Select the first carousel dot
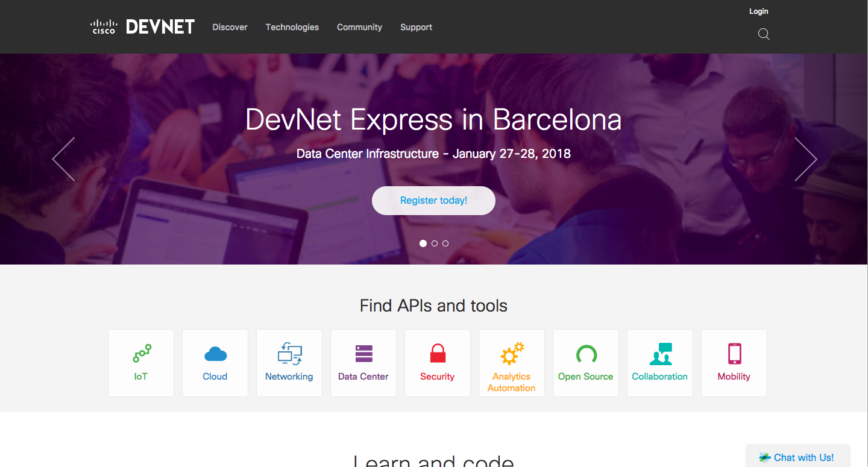Viewport: 868px width, 467px height. 423,243
